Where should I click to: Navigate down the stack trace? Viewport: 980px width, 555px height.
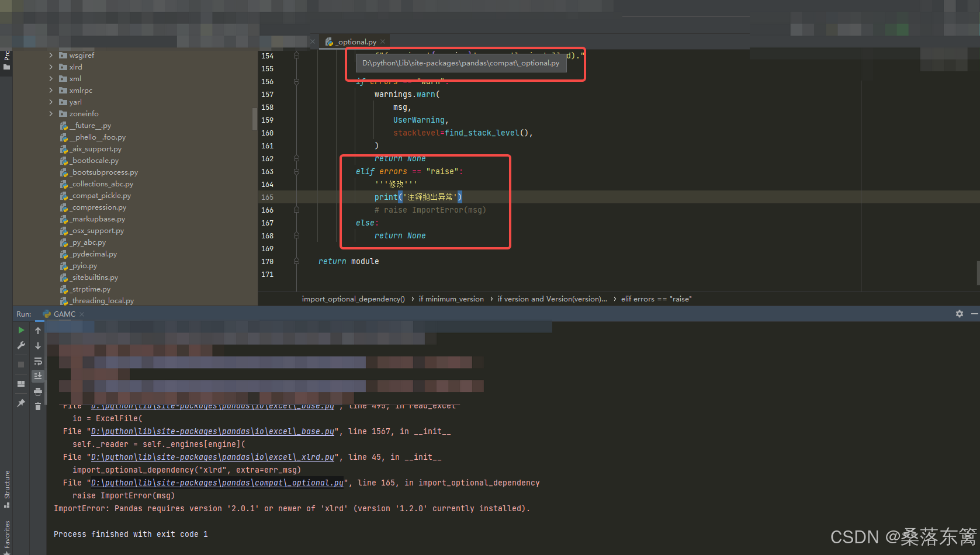pos(37,346)
